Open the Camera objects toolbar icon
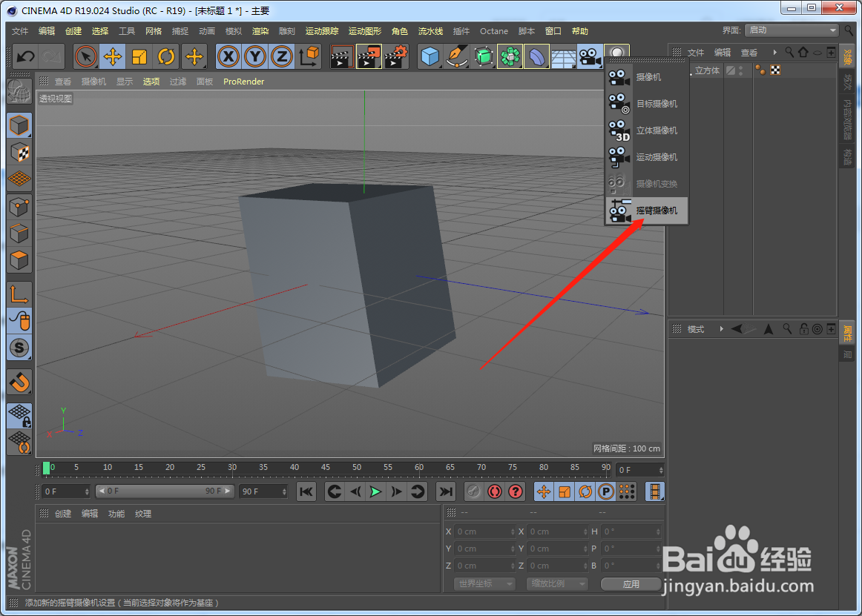 pos(590,56)
